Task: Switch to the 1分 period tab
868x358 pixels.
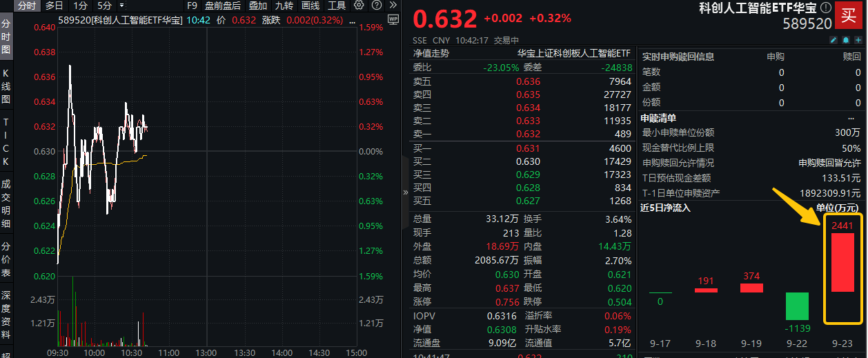Action: click(81, 6)
